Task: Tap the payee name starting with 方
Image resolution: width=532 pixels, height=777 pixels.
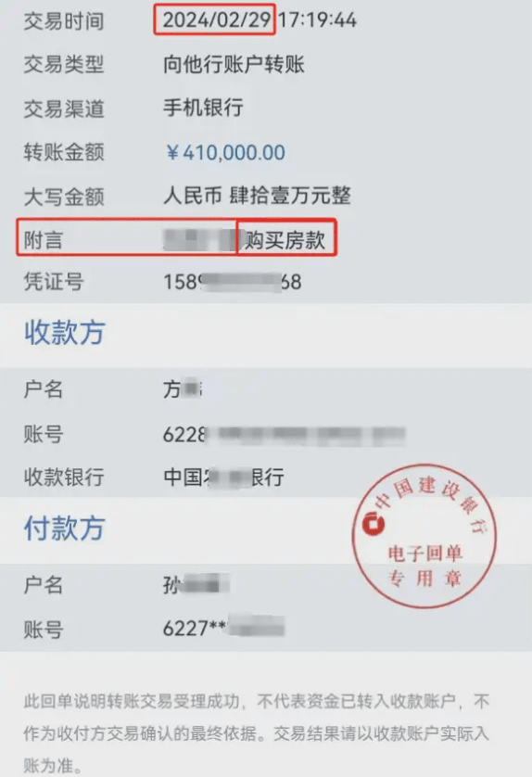Action: [x=182, y=389]
